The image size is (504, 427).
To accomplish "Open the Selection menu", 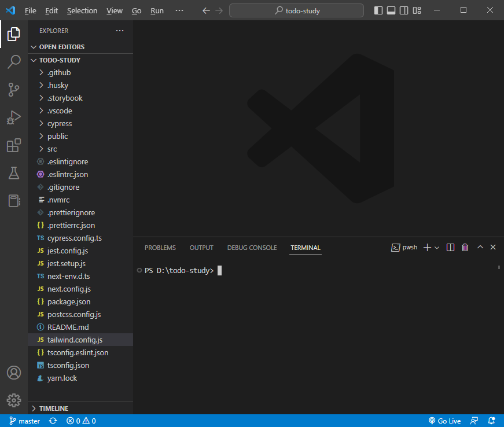I will click(82, 10).
